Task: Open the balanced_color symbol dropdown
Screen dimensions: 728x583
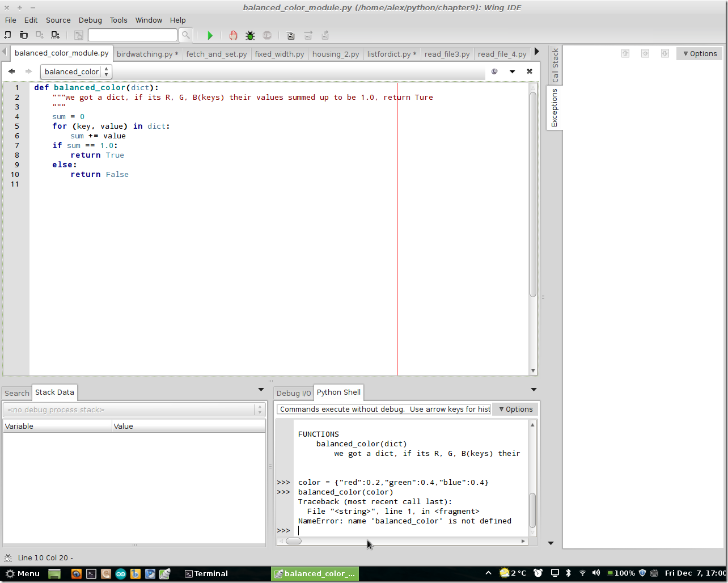Action: [76, 71]
